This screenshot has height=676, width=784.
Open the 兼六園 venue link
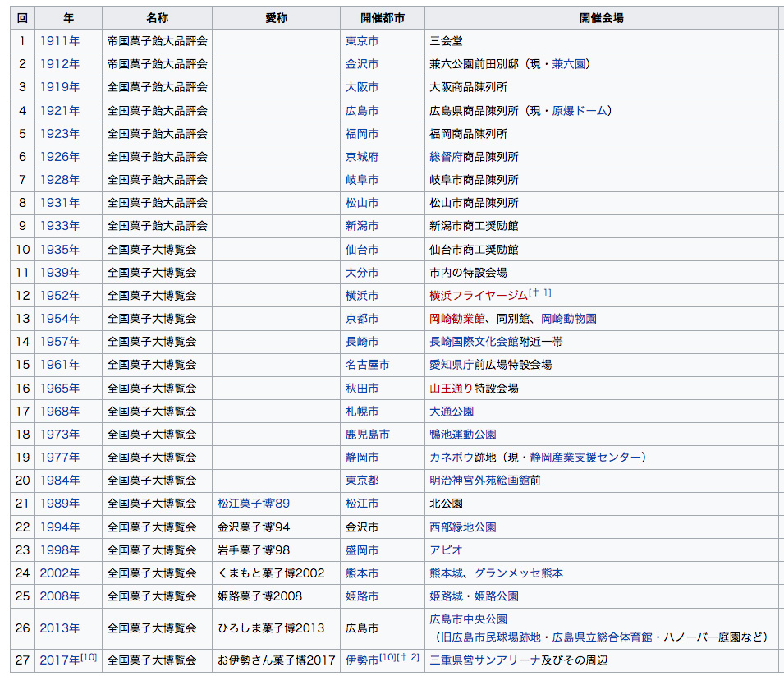tap(569, 63)
